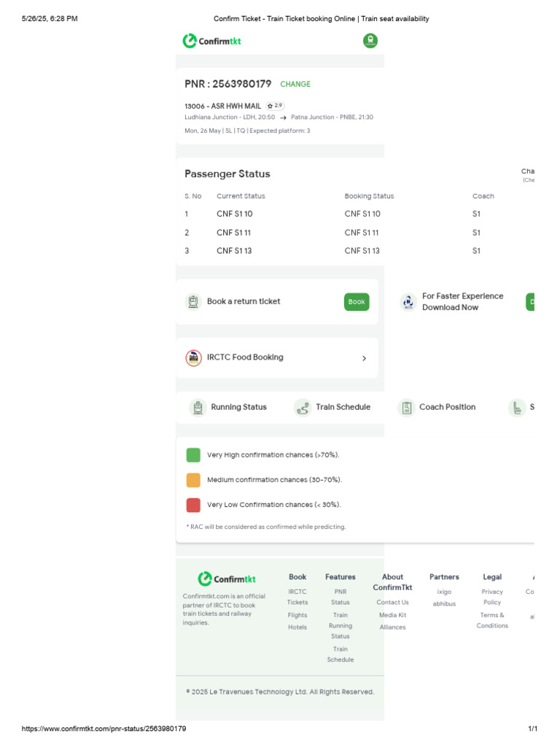Screen dimensions: 560x747
Task: Click current status CNF S1 11
Action: (x=233, y=233)
